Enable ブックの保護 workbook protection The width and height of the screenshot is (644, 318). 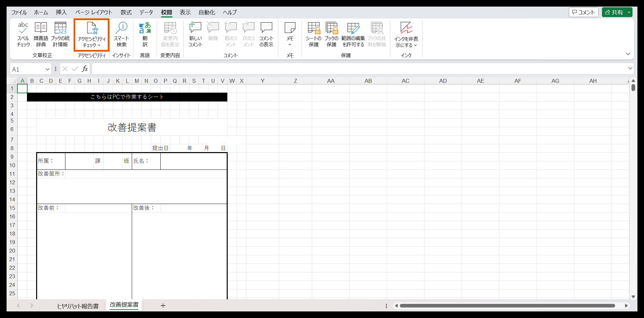pyautogui.click(x=332, y=34)
